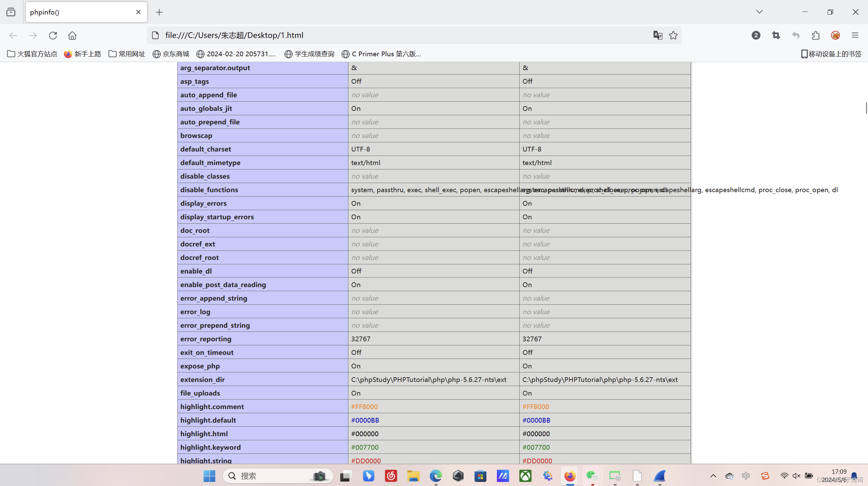Open the 京东商城 bookmark
Viewport: 868px width, 486px height.
171,54
